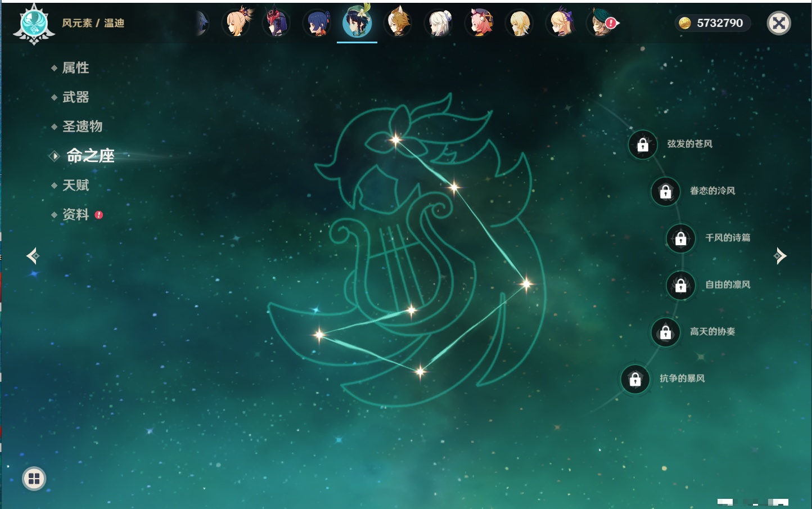The image size is (812, 509).
Task: Open the locked 高天的协奏 node icon
Action: coord(666,332)
